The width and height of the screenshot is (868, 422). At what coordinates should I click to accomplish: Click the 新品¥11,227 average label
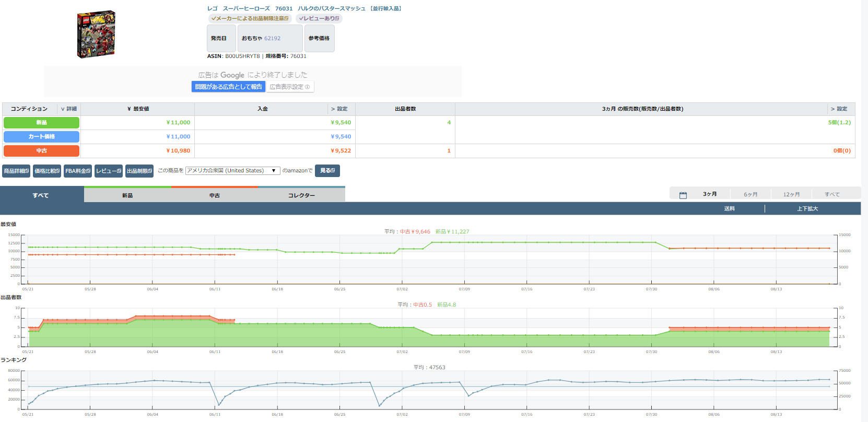(452, 231)
